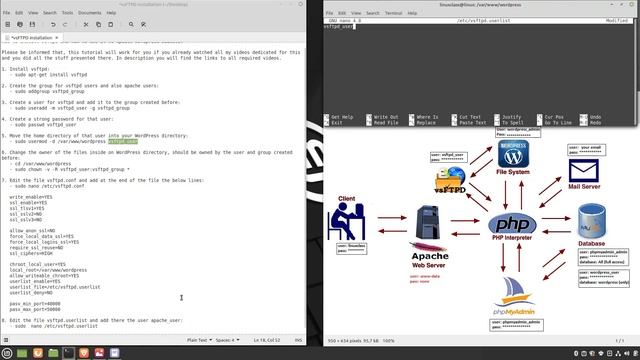The image size is (640, 360).
Task: Switch to text editor taskbar icon
Action: pyautogui.click(x=115, y=353)
